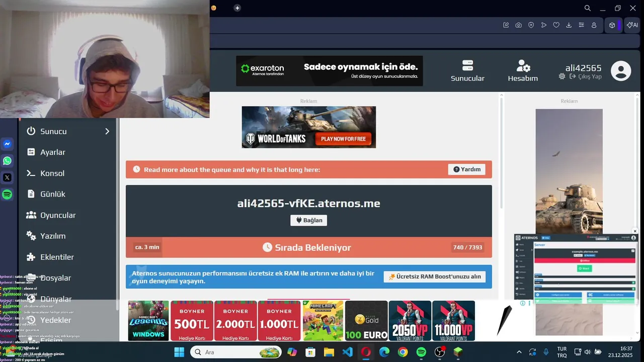Click the Boyner 2.000TL gift card ad

coord(235,321)
